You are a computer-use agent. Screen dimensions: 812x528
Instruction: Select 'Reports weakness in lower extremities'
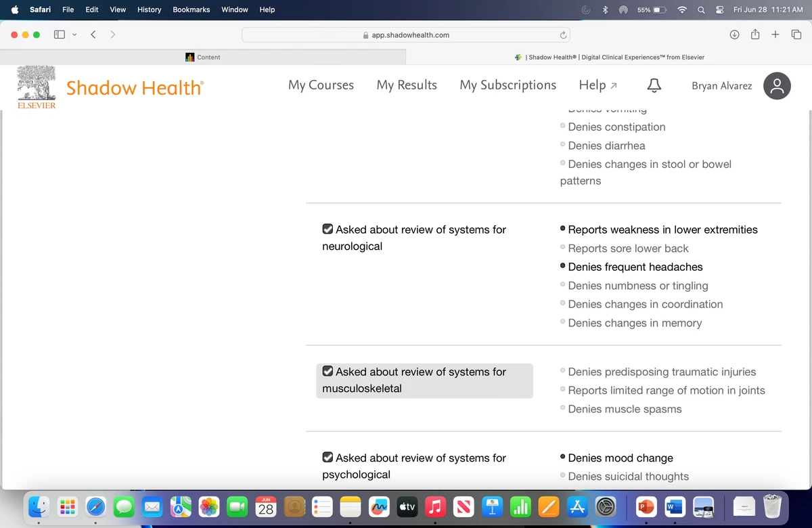coord(662,229)
